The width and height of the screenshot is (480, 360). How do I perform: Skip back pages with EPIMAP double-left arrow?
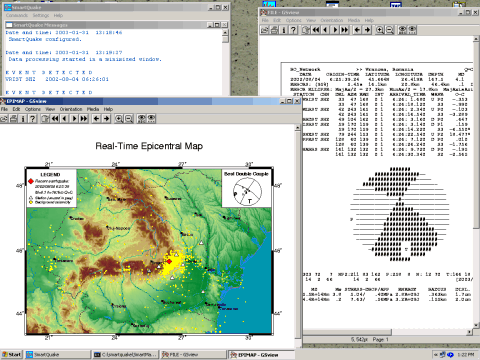click(55, 119)
